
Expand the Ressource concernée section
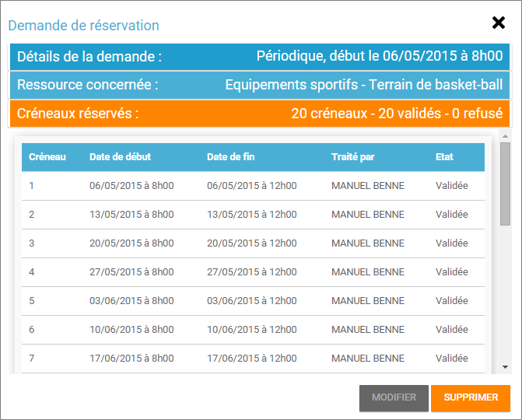[x=260, y=85]
